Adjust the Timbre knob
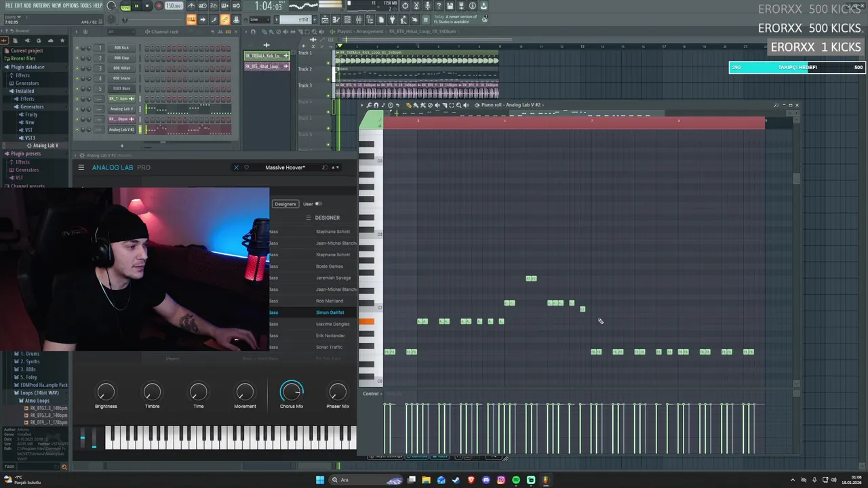 [x=152, y=391]
